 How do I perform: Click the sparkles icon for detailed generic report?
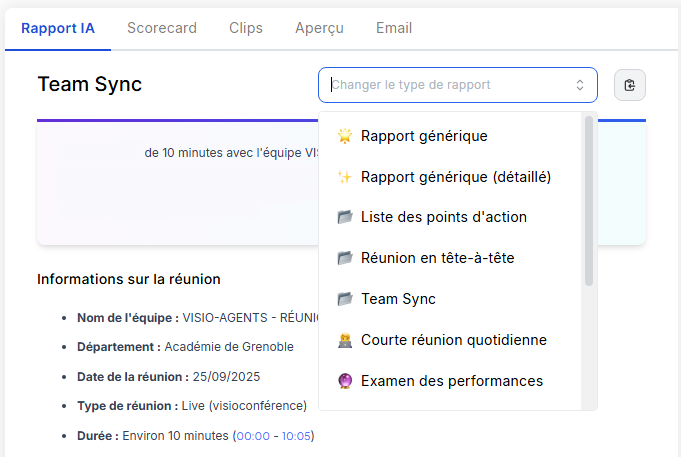pos(345,176)
